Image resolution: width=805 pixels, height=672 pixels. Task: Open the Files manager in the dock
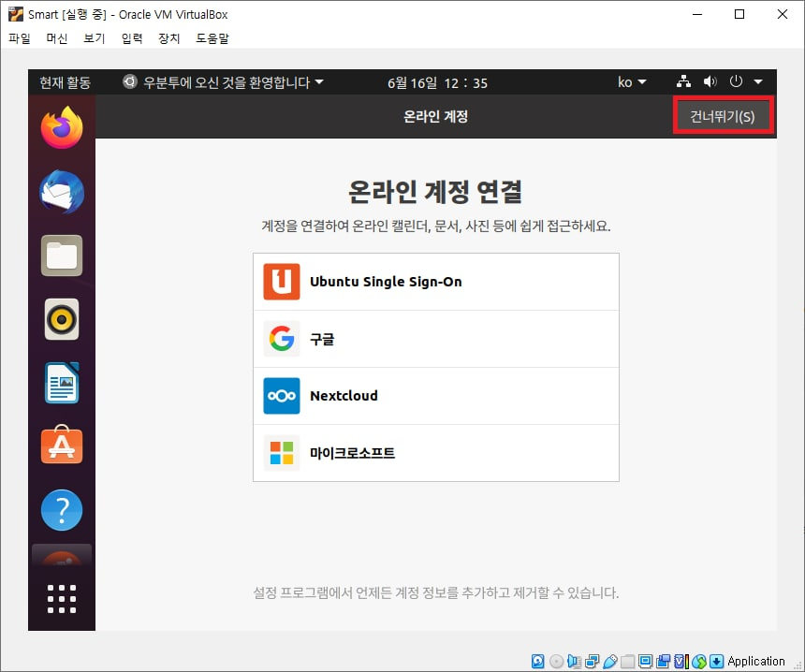[x=62, y=256]
